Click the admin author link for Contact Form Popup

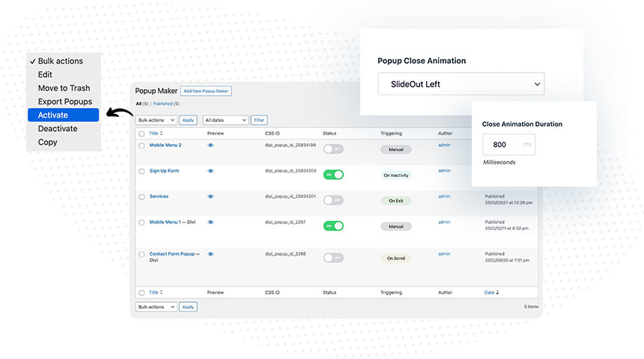444,254
